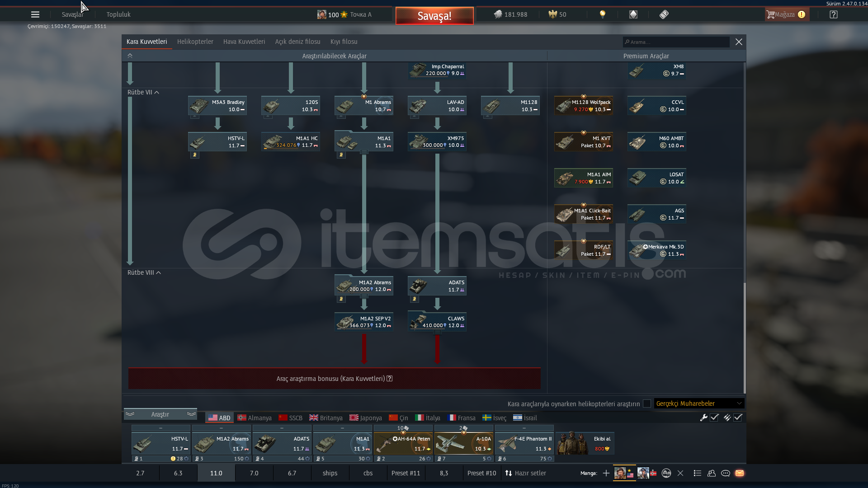Click the Golden Eagles balance 50
Viewport: 868px width, 488px height.
[x=557, y=14]
